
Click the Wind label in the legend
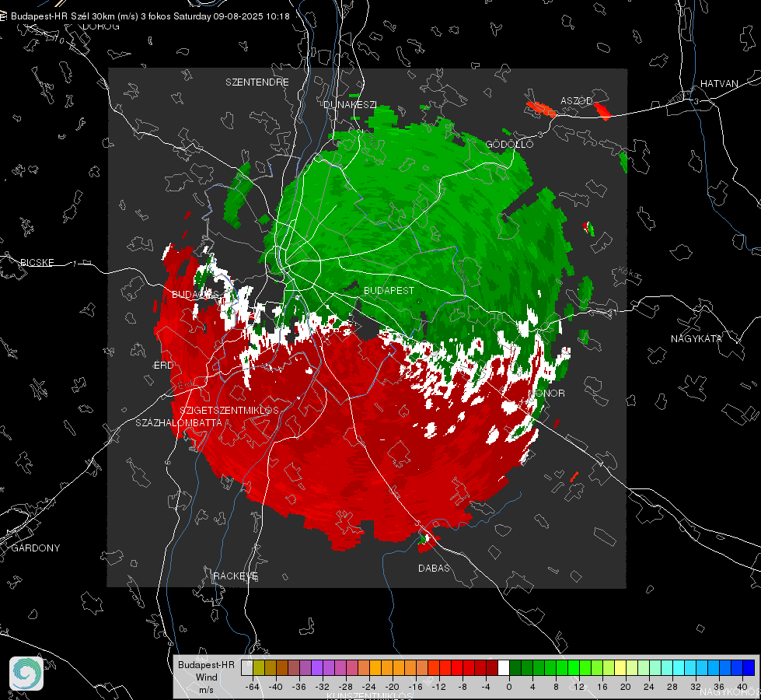pos(206,677)
